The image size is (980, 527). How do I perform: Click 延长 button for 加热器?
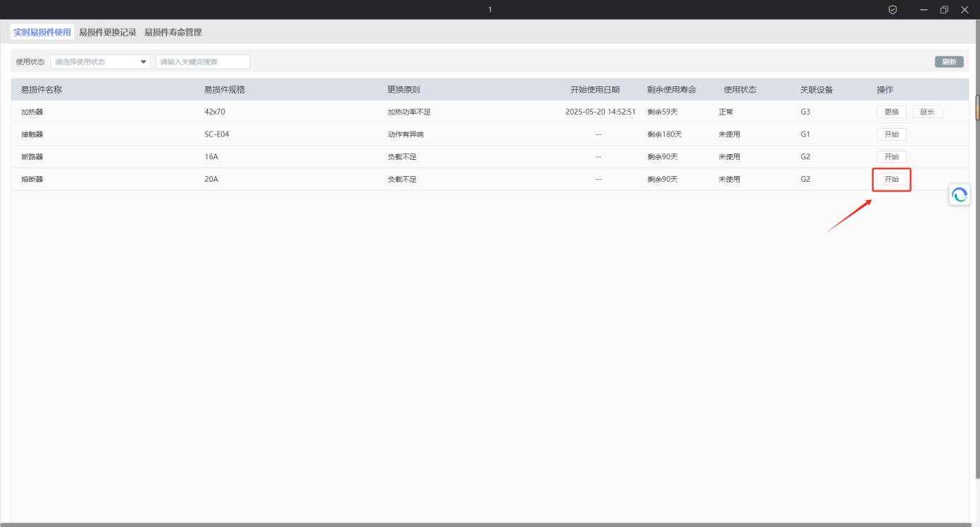coord(927,112)
